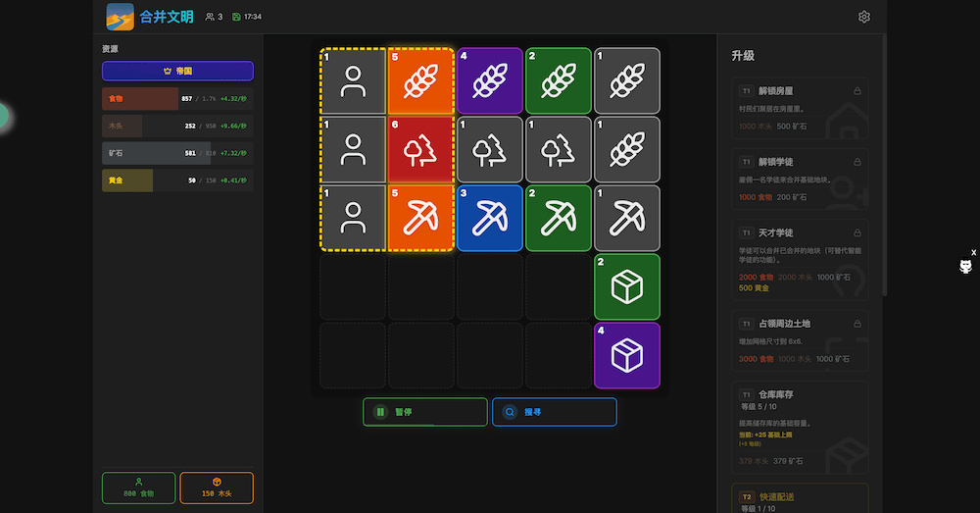Viewport: 980px width, 513px height.
Task: Select the 解锁房屋 upgrade card
Action: (x=800, y=110)
